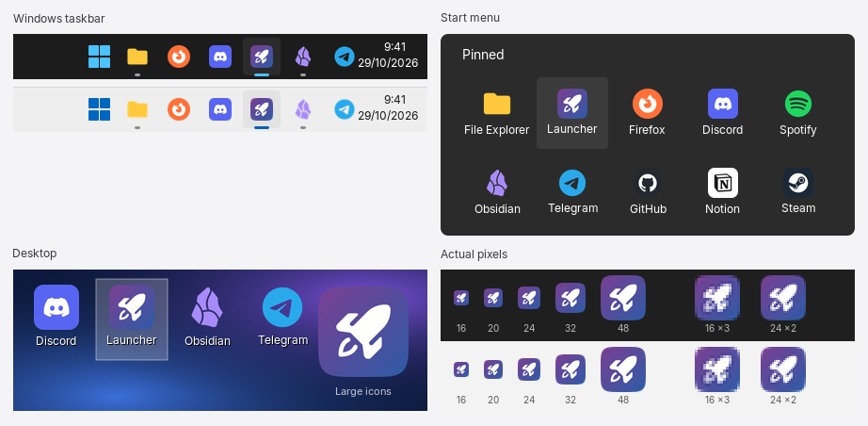Open File Explorer on the light taskbar
The height and width of the screenshot is (426, 868).
137,109
